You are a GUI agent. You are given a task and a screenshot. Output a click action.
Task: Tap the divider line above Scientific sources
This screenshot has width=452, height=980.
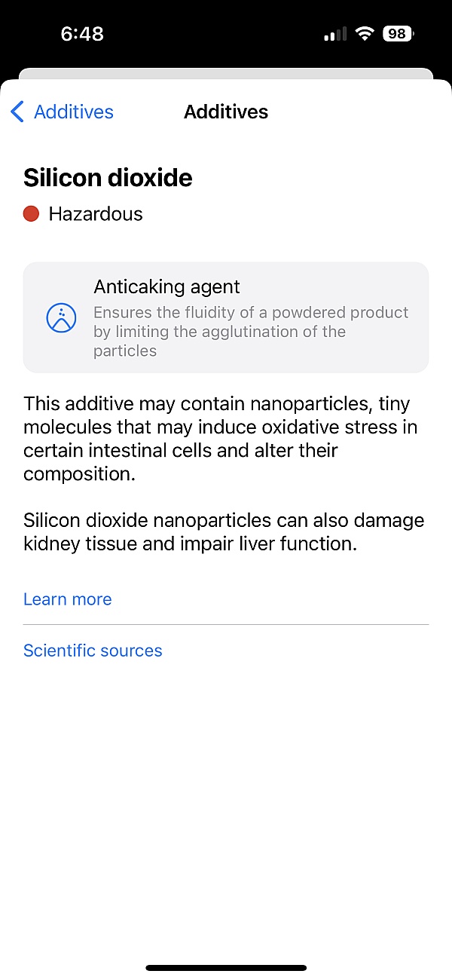(x=226, y=625)
